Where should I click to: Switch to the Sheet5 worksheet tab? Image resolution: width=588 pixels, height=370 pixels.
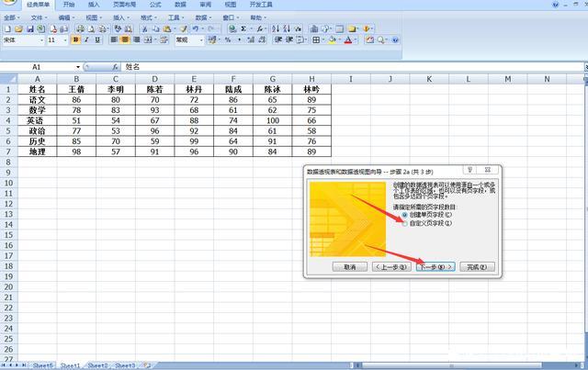pyautogui.click(x=42, y=365)
